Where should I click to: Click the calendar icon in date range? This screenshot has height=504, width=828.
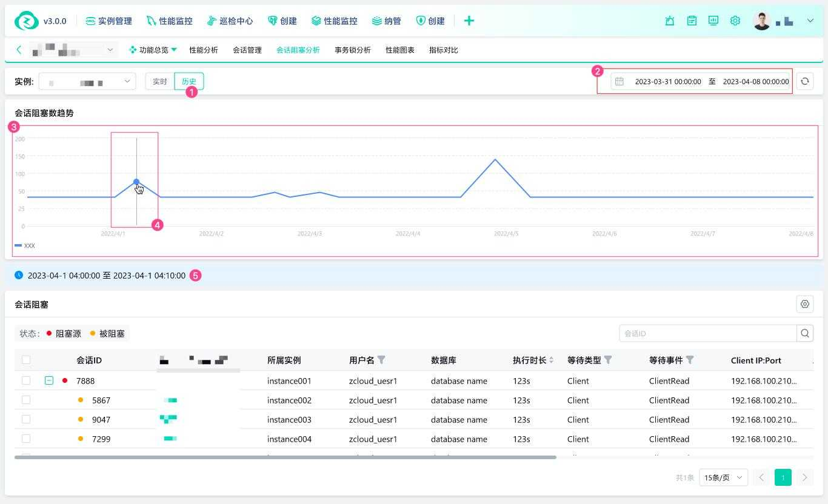pyautogui.click(x=619, y=81)
